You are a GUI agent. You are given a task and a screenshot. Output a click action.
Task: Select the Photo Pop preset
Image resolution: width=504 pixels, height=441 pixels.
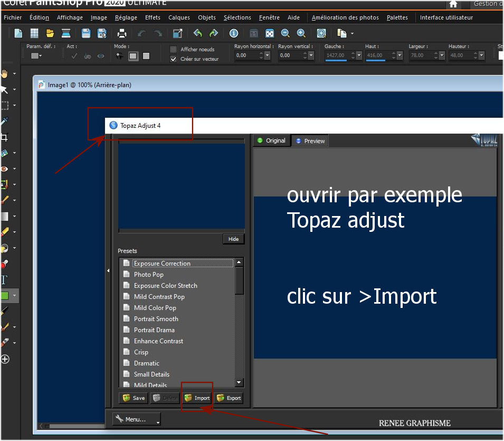point(148,275)
